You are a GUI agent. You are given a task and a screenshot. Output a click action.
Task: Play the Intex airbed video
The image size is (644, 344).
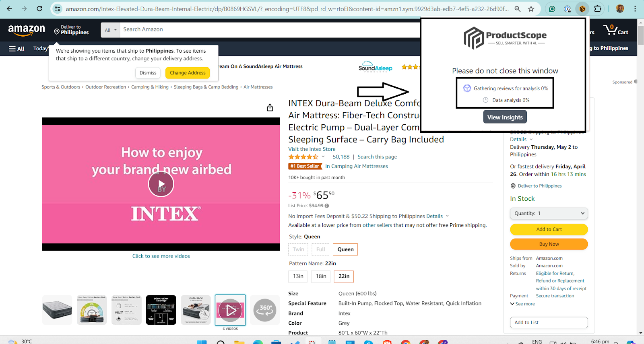coord(161,184)
